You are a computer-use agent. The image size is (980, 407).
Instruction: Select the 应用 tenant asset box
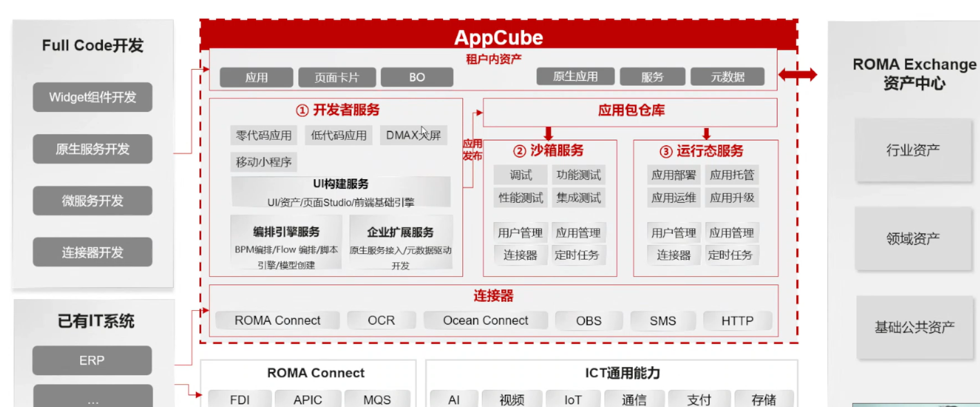point(257,77)
